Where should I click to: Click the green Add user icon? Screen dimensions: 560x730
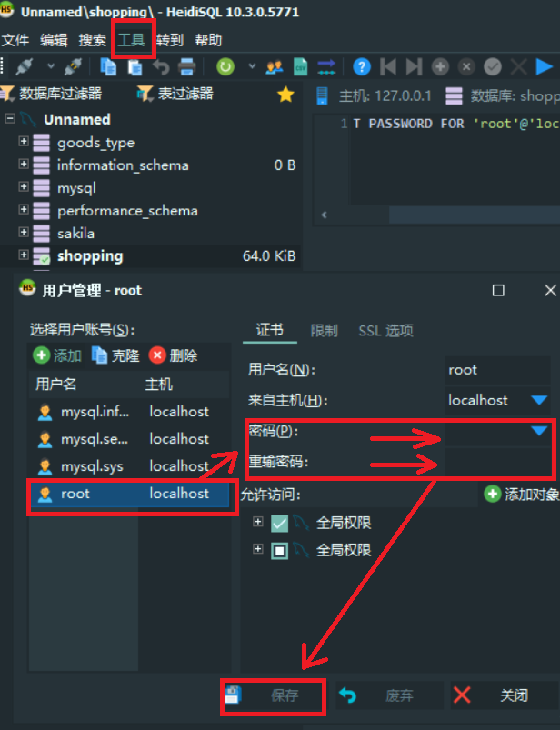pos(42,355)
